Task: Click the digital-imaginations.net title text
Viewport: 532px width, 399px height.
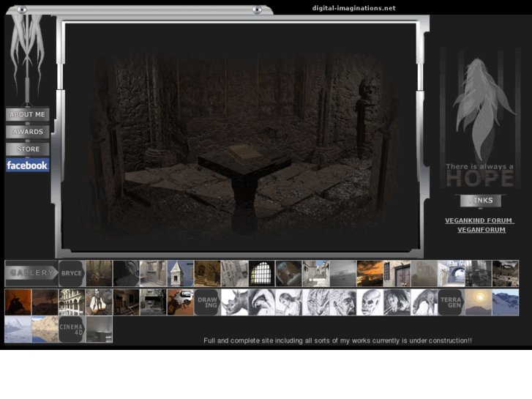Action: (x=354, y=8)
